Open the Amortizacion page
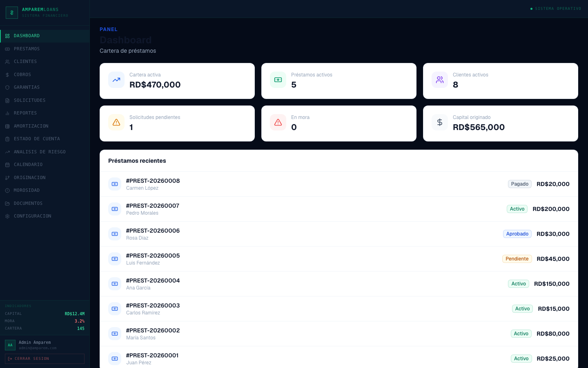The height and width of the screenshot is (368, 588). 45,126
